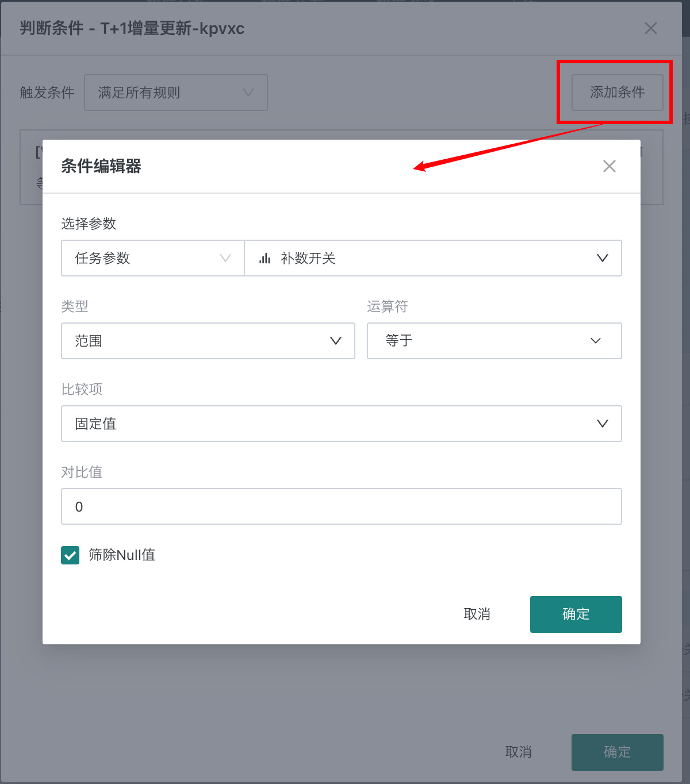The image size is (690, 784).
Task: Click 取消 at bottom of 判断条件 dialog
Action: click(x=518, y=752)
